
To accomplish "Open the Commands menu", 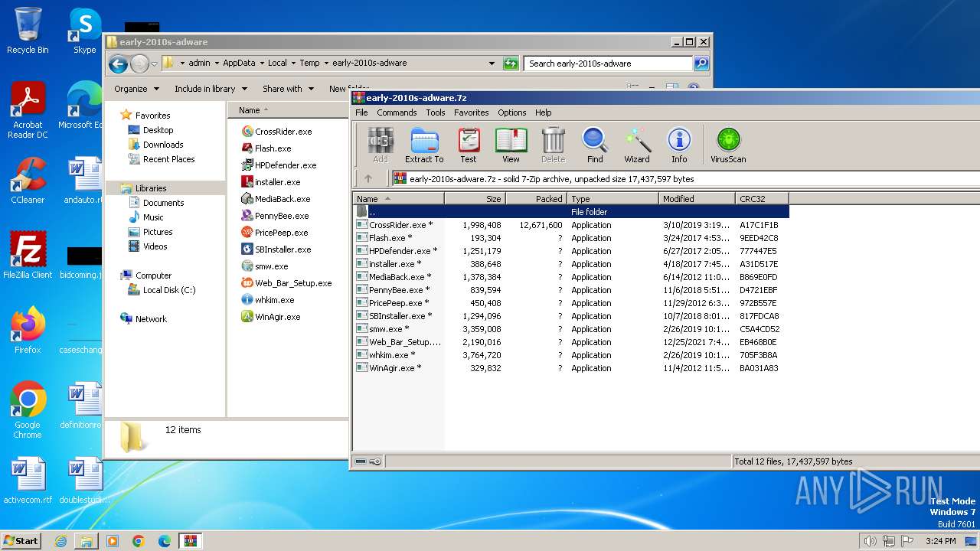I will coord(397,112).
